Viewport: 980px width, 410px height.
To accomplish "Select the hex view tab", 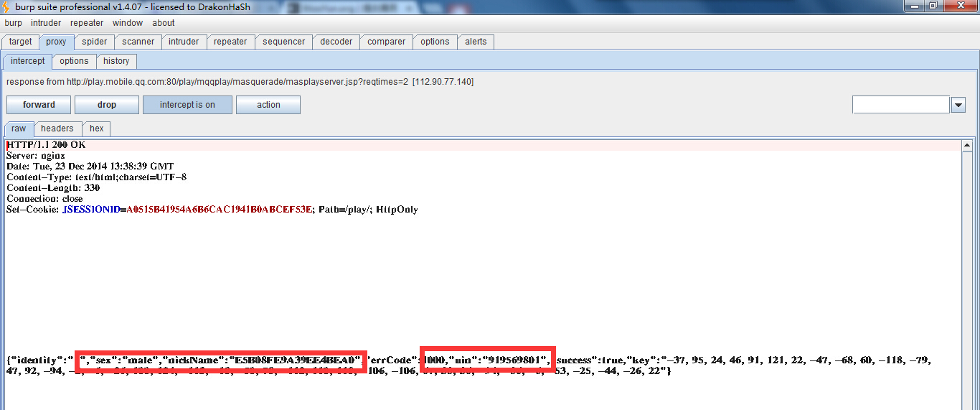I will tap(97, 129).
